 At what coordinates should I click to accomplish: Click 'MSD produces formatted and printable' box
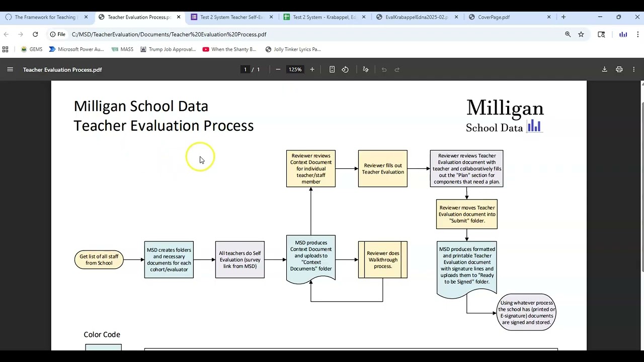tap(467, 269)
